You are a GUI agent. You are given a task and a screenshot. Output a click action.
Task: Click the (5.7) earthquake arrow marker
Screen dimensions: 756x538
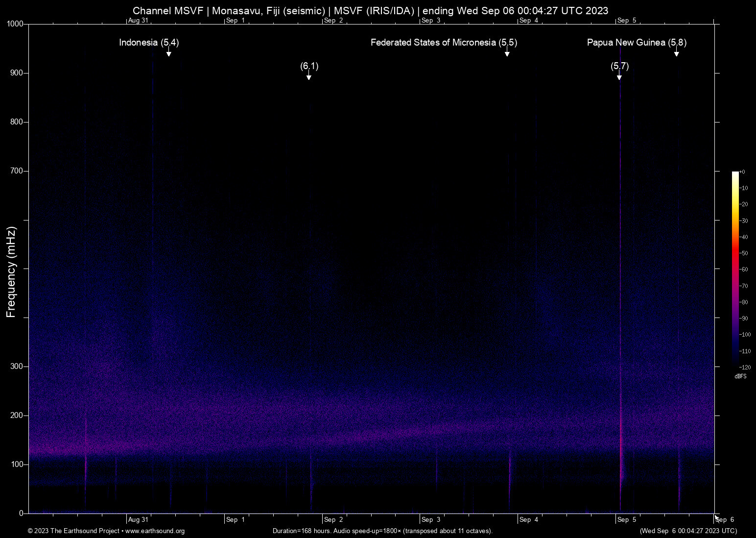[619, 75]
